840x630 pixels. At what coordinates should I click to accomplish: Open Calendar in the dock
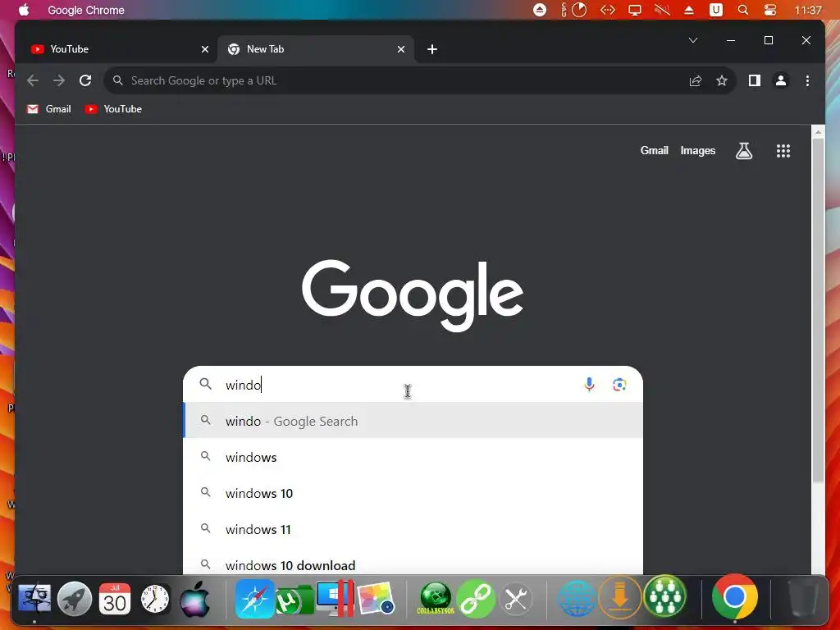point(115,598)
